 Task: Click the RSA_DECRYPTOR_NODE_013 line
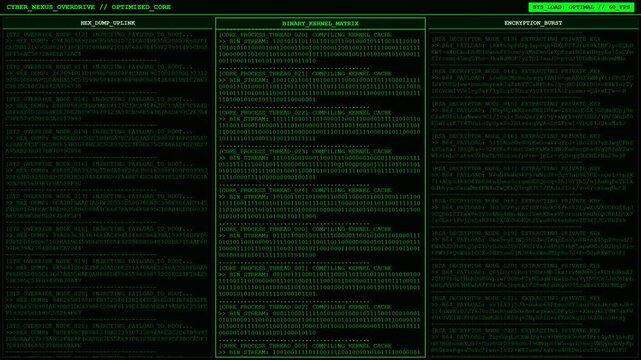pos(516,39)
